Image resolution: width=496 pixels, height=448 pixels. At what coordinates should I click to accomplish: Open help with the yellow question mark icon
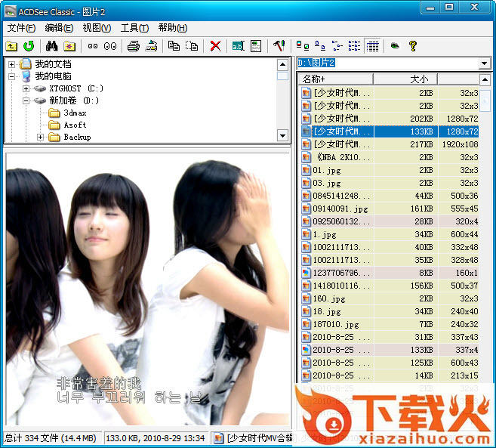click(x=413, y=46)
